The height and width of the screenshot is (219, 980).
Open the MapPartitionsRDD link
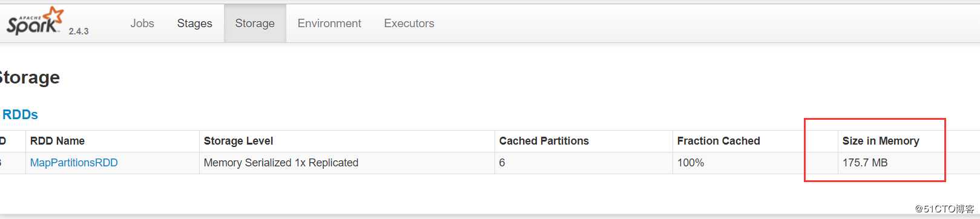click(74, 163)
